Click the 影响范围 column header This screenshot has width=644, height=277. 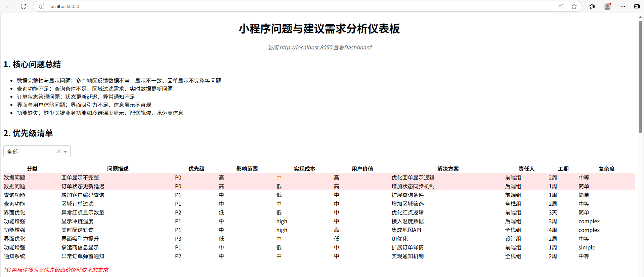coord(247,169)
